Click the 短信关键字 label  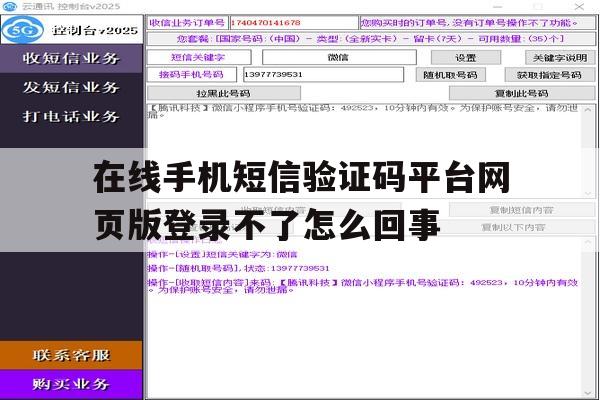pos(198,57)
